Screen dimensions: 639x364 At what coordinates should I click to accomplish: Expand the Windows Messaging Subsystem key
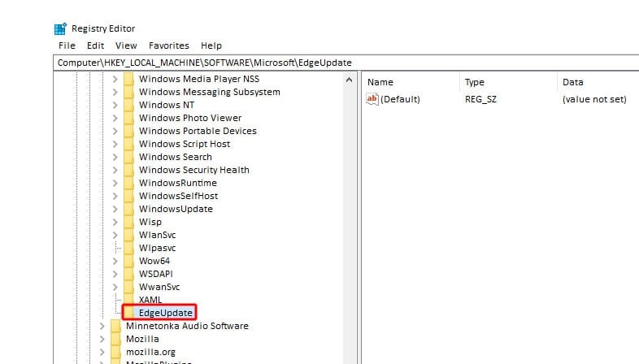click(115, 92)
